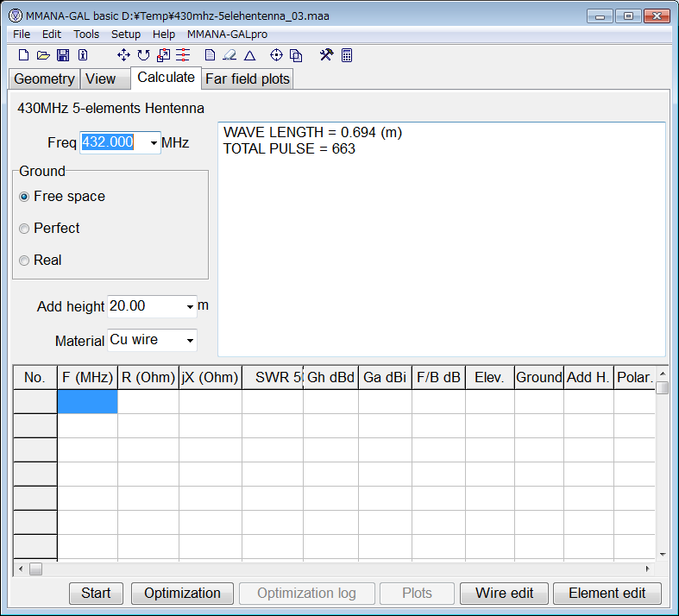Click the SWR 5 column header
The height and width of the screenshot is (616, 679).
(273, 378)
